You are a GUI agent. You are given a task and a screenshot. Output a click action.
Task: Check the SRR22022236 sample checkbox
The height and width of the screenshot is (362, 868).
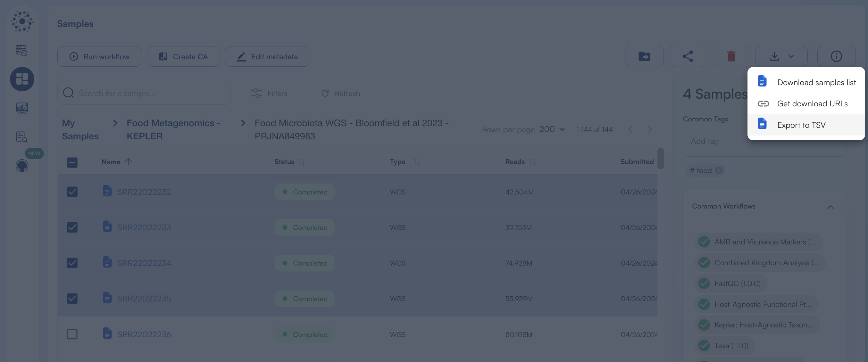(x=72, y=334)
